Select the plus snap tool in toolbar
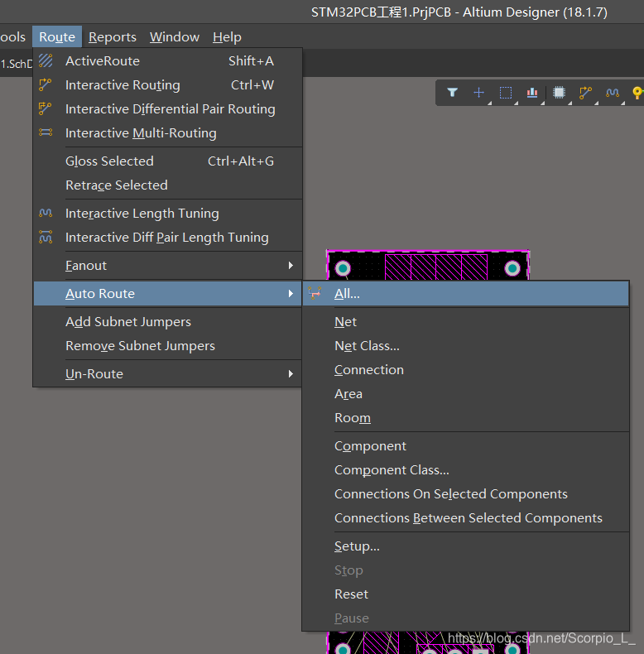The height and width of the screenshot is (654, 644). [478, 92]
